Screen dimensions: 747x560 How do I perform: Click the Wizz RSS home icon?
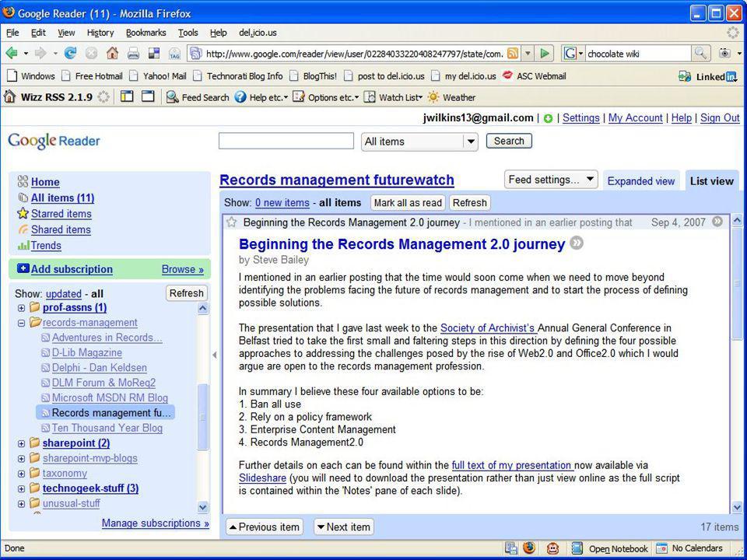9,96
